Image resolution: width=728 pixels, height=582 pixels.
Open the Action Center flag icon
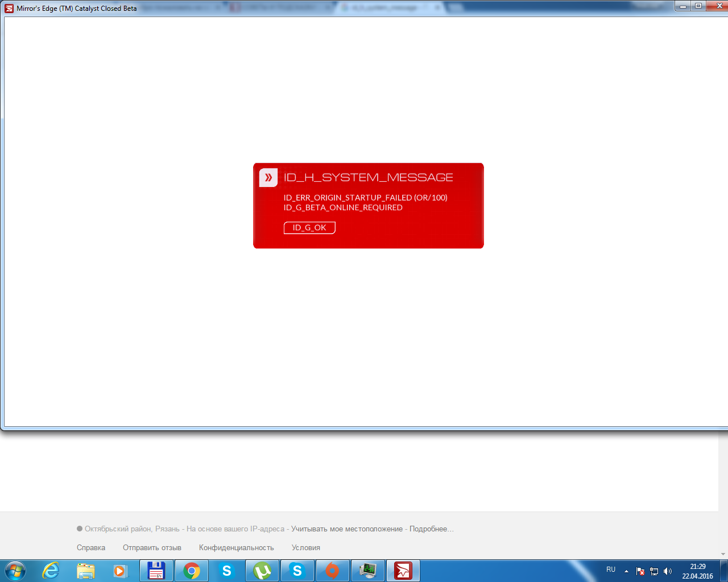(x=640, y=571)
